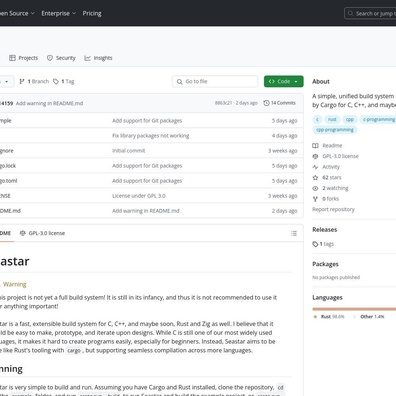This screenshot has width=396, height=396.
Task: Focus the Search or jump to field
Action: pyautogui.click(x=370, y=13)
